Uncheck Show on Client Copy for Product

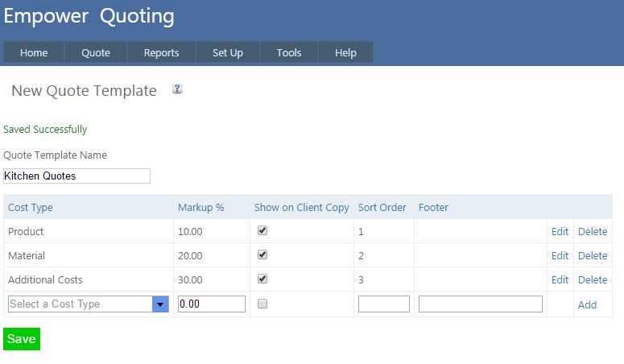[262, 231]
